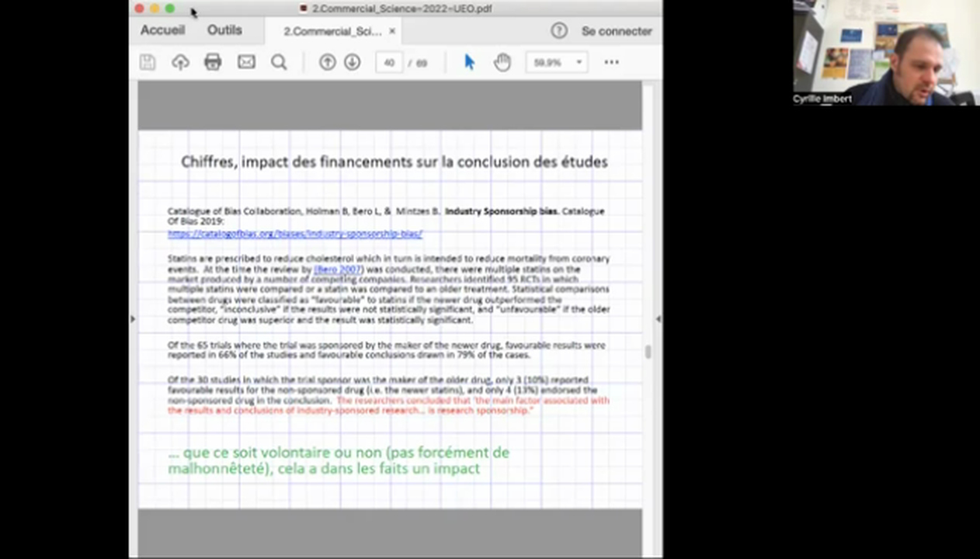Open the Find search tool
The height and width of the screenshot is (559, 980).
pyautogui.click(x=279, y=62)
